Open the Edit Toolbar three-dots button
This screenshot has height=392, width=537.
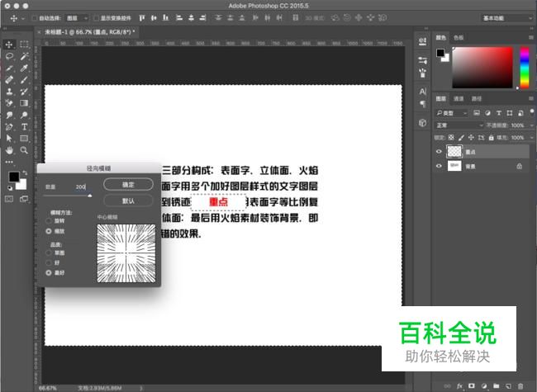click(9, 162)
